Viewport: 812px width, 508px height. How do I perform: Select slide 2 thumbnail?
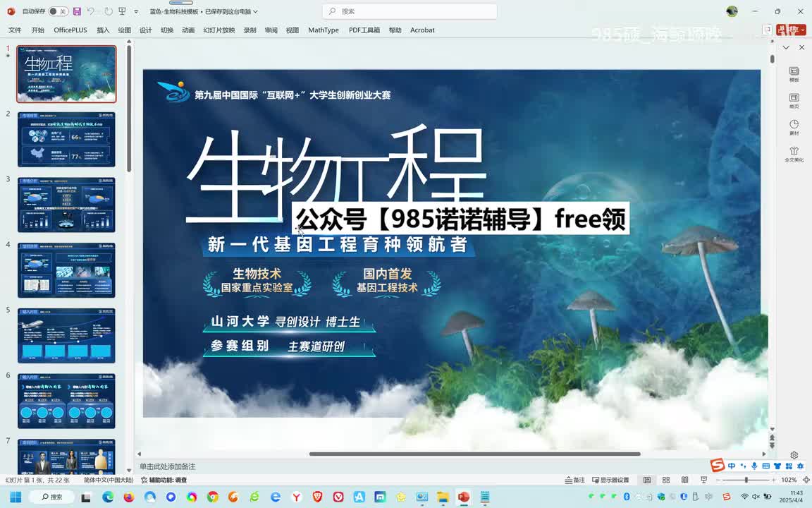pyautogui.click(x=66, y=140)
